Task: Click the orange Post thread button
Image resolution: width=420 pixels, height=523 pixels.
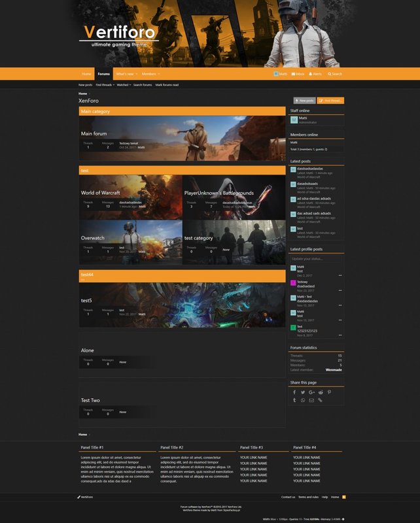Action: (x=330, y=101)
